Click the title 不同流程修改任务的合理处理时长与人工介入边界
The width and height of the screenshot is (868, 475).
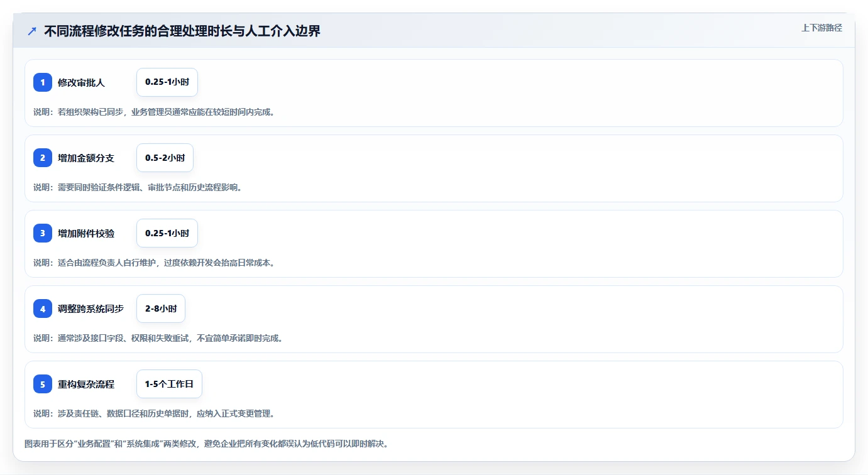point(182,31)
